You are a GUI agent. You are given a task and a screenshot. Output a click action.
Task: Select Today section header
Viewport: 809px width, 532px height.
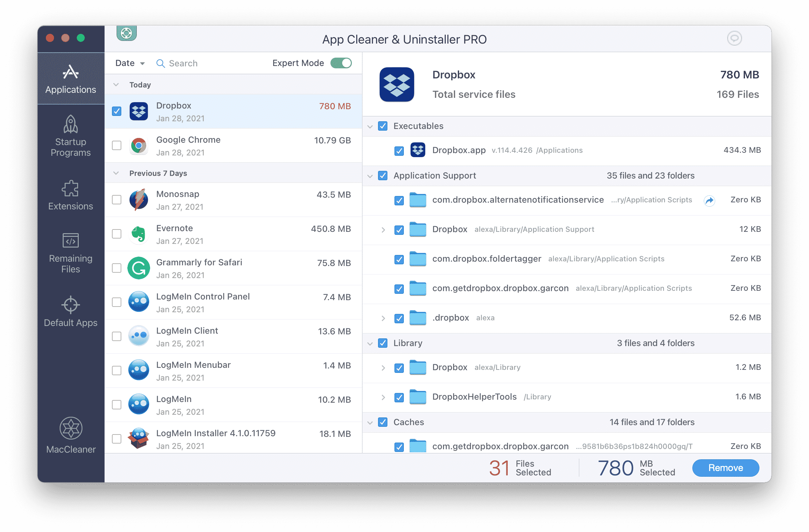tap(141, 84)
